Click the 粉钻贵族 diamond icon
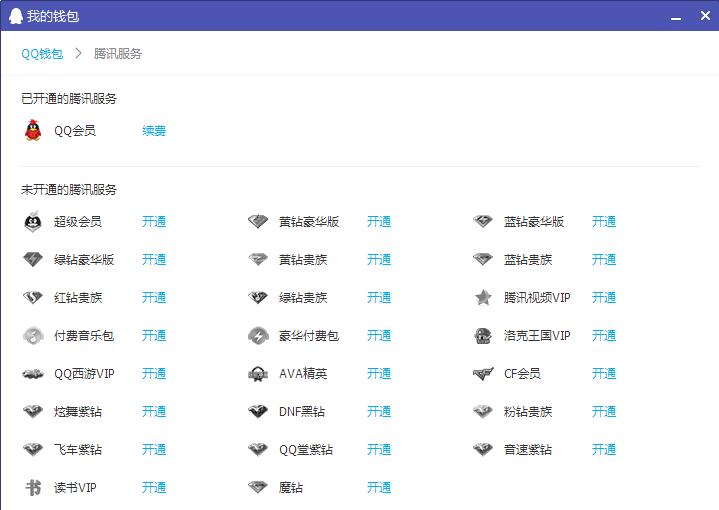This screenshot has width=719, height=510. click(x=483, y=412)
